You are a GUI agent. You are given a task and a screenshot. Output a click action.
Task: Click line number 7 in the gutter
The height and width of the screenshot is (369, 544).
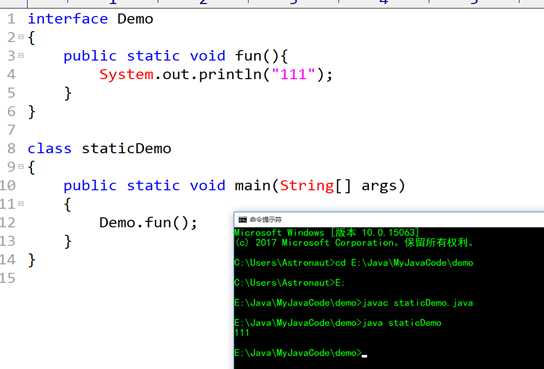[11, 130]
